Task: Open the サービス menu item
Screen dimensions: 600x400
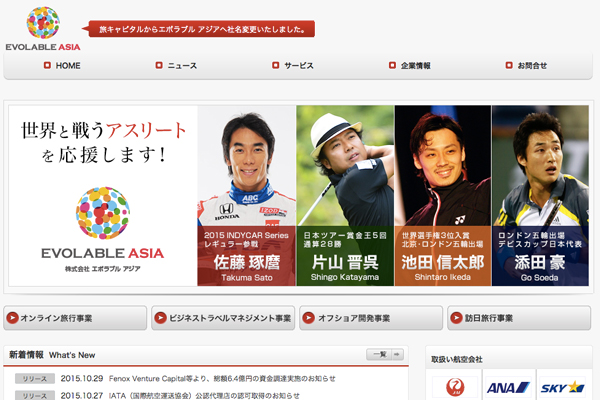Action: click(x=293, y=66)
